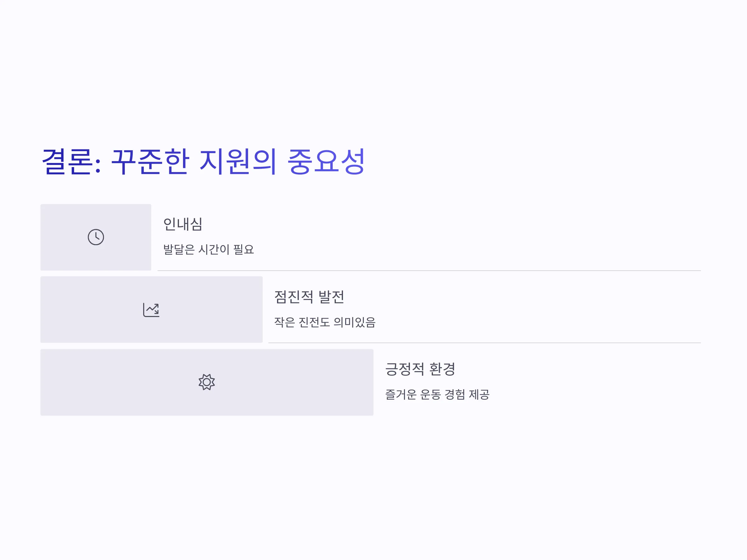
Task: Click the rising chart icon
Action: [x=151, y=310]
